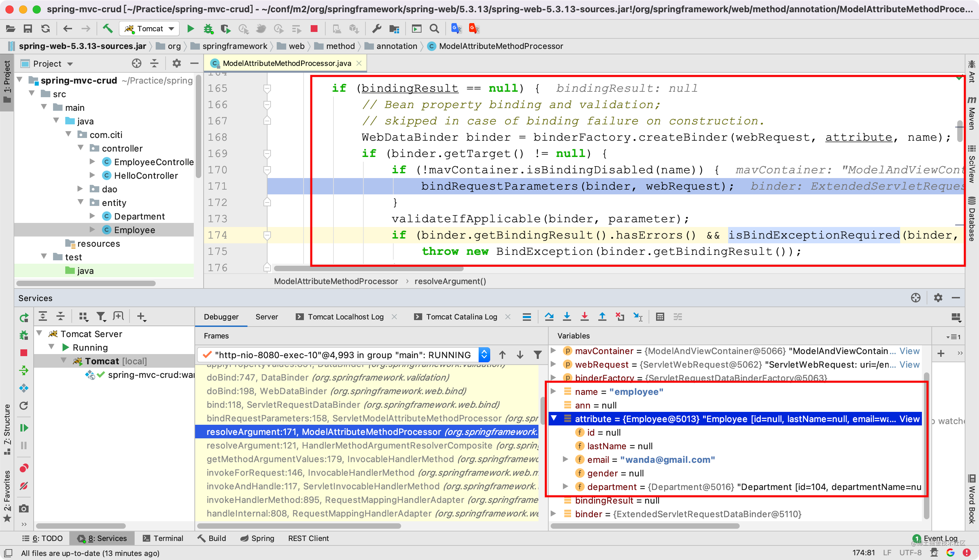This screenshot has height=560, width=979.
Task: Click View Breakpoints red circles icon
Action: (x=24, y=468)
